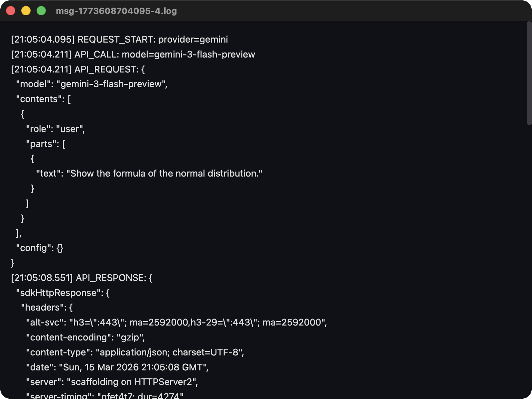
Task: Click the red close window button
Action: click(11, 11)
